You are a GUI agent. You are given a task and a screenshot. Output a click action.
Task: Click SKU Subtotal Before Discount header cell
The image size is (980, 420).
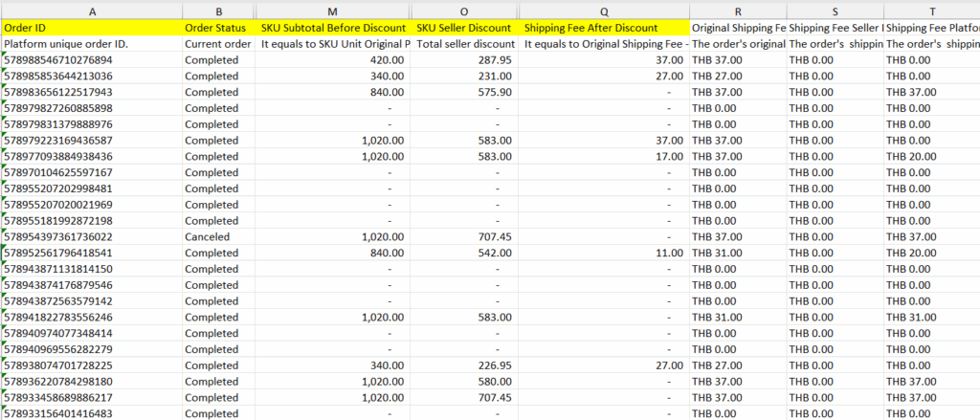(333, 28)
